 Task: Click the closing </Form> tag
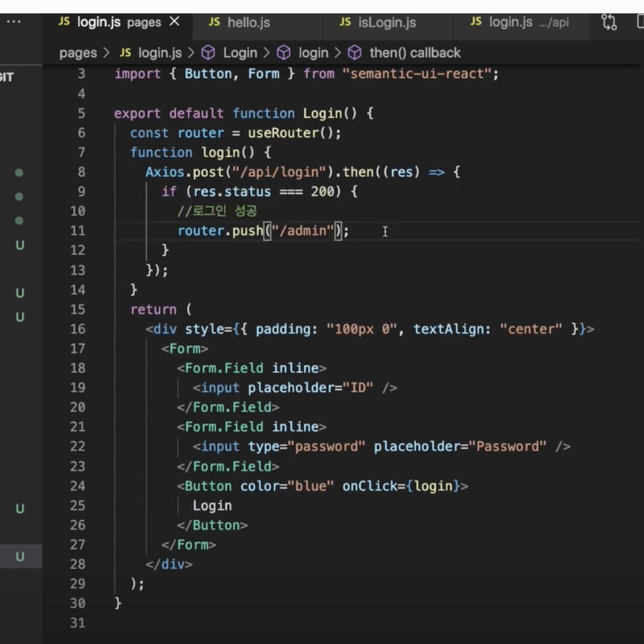click(188, 545)
